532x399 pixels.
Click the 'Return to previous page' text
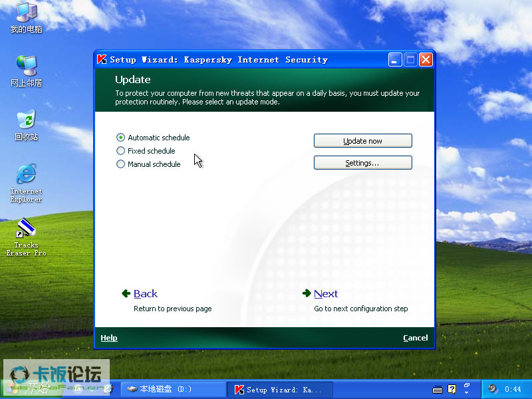point(173,309)
